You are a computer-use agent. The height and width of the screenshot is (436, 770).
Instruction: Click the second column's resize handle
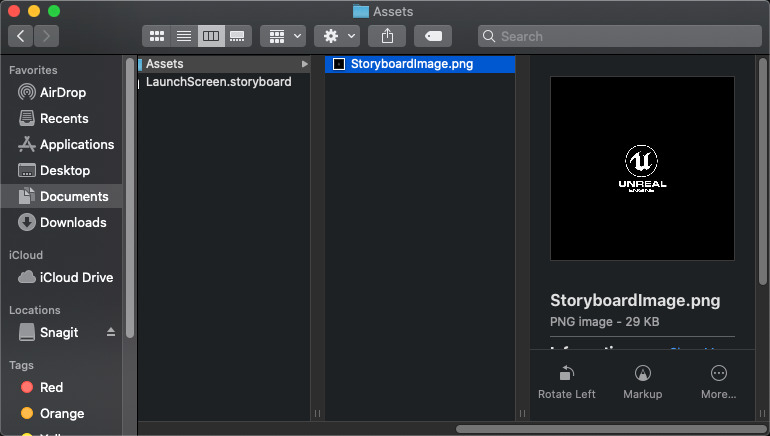tap(522, 413)
